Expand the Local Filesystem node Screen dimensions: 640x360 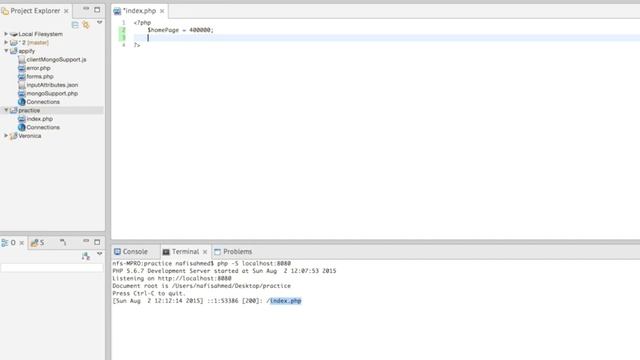click(6, 34)
